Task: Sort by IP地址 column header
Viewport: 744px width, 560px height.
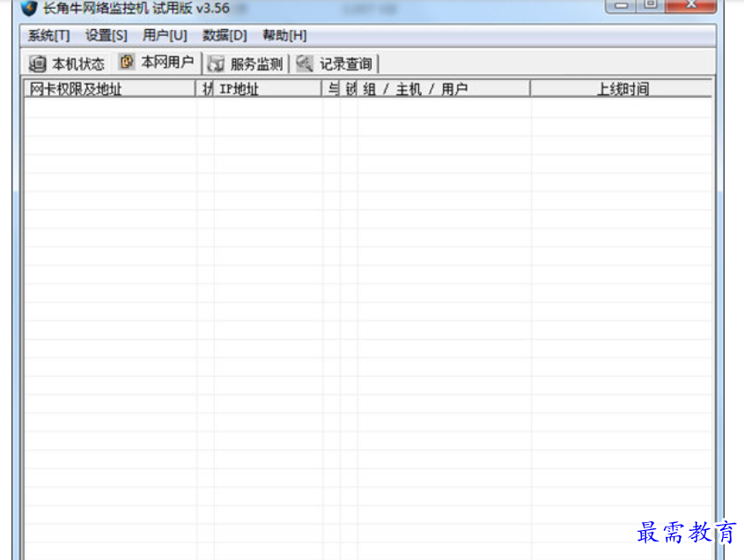Action: point(268,89)
